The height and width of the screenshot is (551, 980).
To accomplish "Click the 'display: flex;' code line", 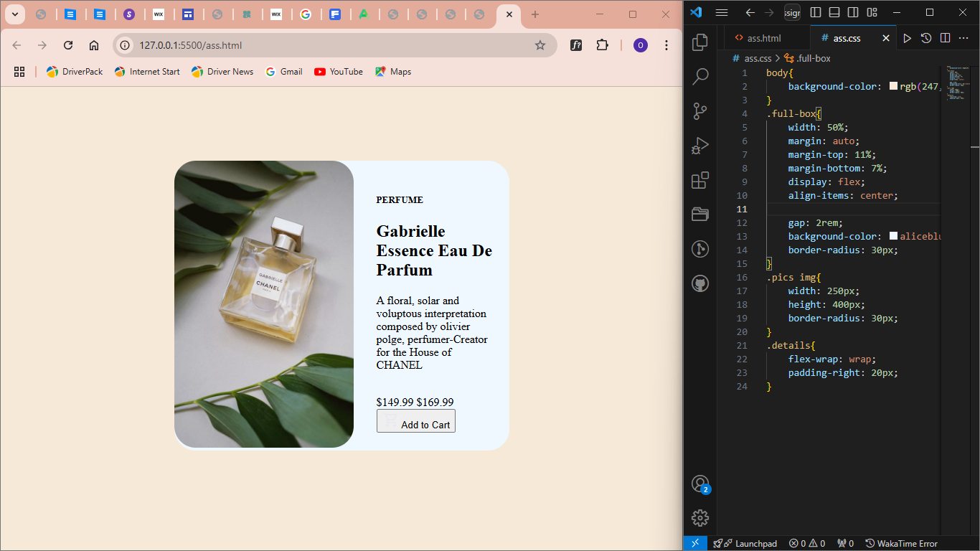I will pyautogui.click(x=826, y=182).
